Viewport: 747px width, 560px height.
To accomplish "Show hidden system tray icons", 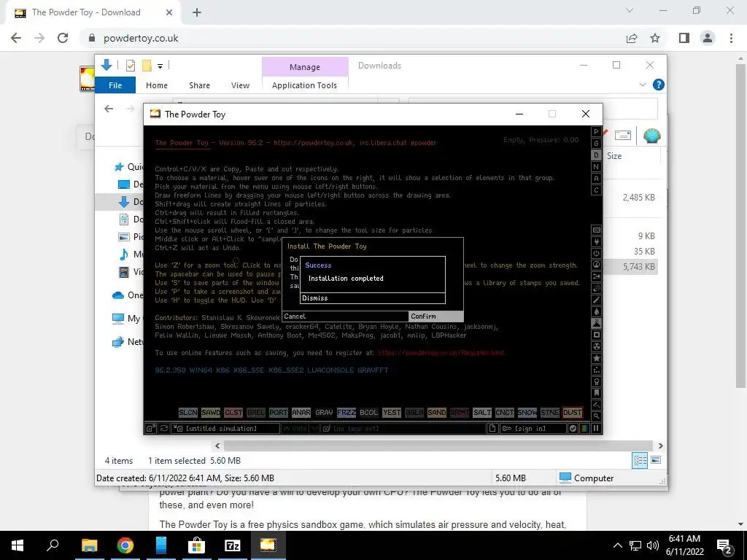I will [x=617, y=545].
